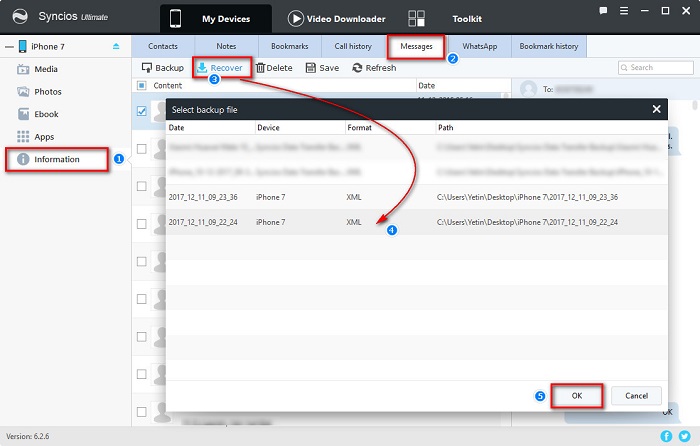The image size is (700, 446).
Task: Switch to the Contacts tab
Action: pyautogui.click(x=163, y=46)
